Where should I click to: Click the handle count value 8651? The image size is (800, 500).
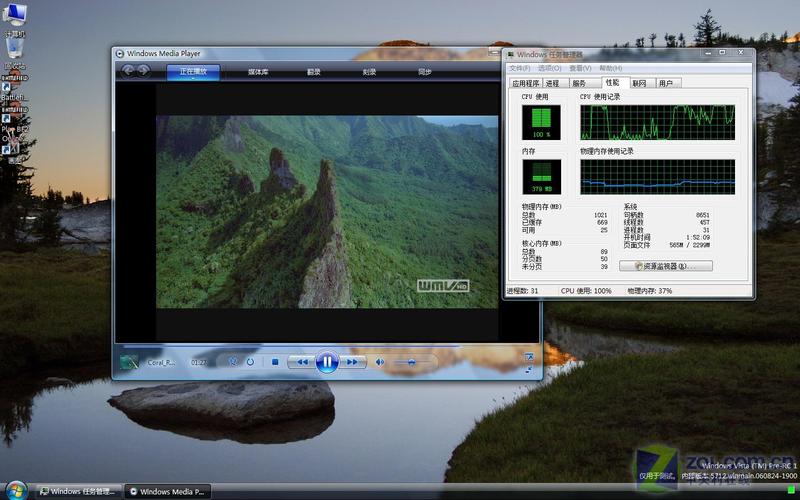point(703,215)
